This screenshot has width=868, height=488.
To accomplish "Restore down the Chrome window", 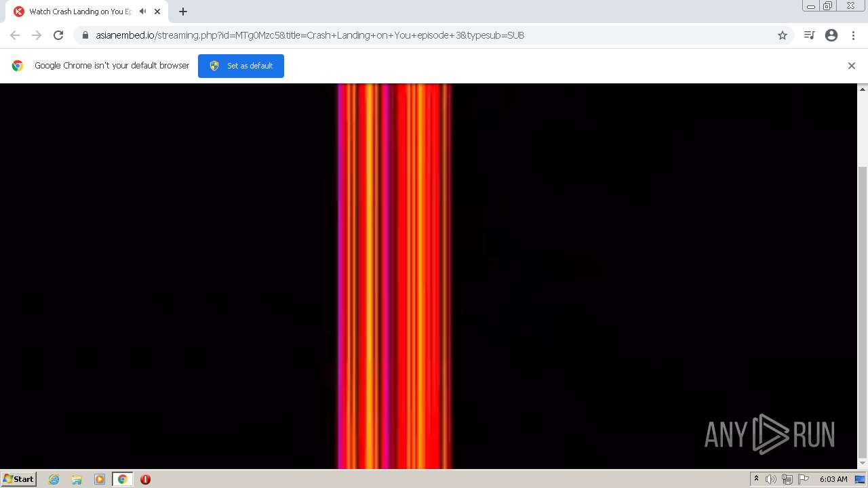I will coord(828,6).
